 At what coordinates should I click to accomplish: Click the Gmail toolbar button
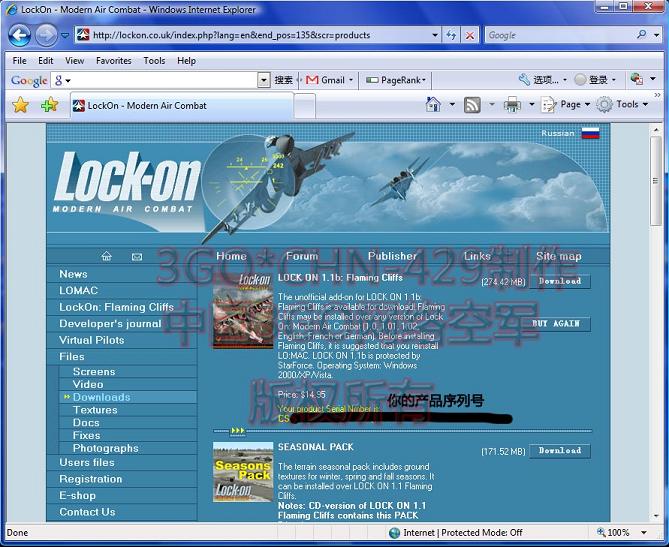[329, 80]
